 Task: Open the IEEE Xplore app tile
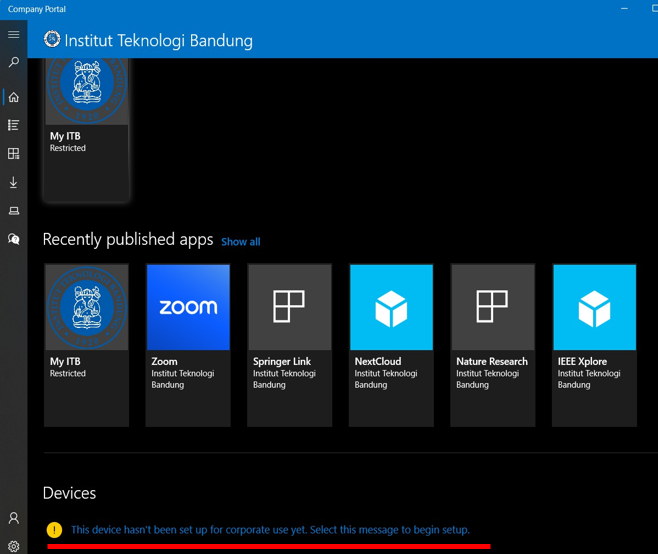(594, 344)
